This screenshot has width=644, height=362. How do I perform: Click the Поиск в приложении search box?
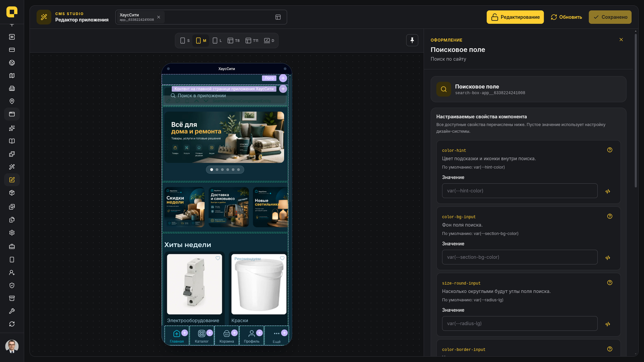225,96
